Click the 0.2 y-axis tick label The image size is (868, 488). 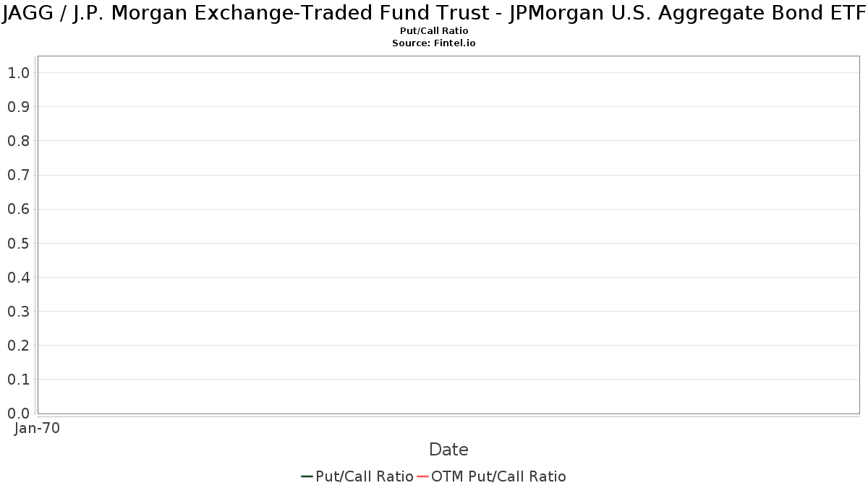(18, 346)
